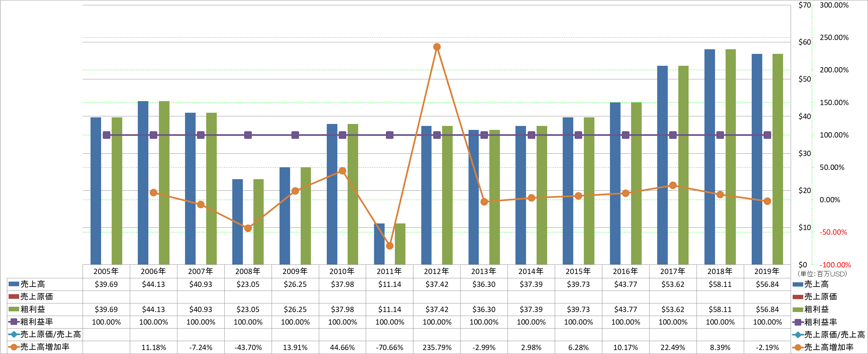Click the 150.00% secondary axis label

[x=834, y=102]
